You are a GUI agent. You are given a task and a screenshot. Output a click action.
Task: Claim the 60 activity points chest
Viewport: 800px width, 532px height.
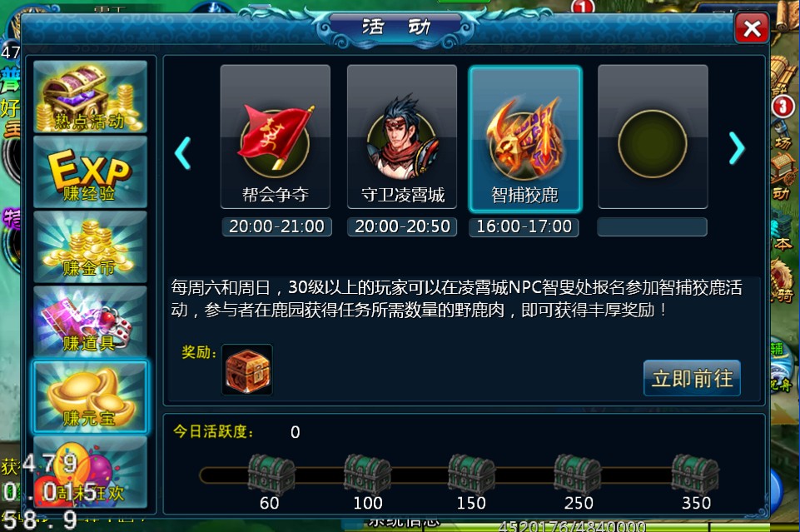pos(271,475)
